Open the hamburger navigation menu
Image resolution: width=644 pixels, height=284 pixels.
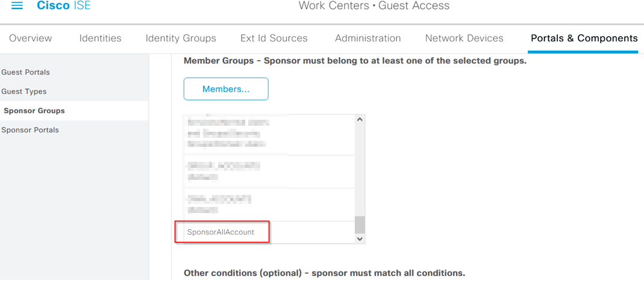coord(17,6)
